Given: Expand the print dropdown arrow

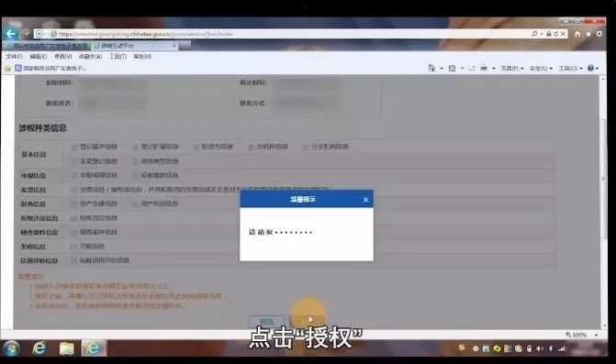Looking at the screenshot, I should [x=493, y=68].
